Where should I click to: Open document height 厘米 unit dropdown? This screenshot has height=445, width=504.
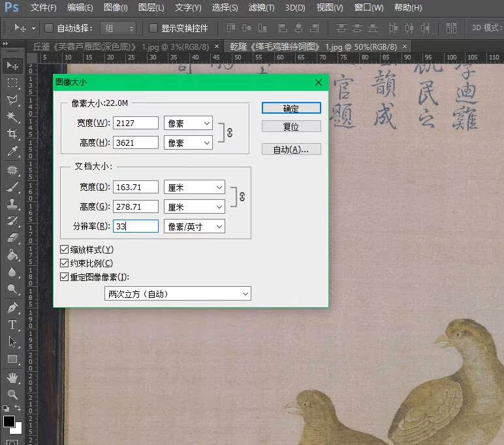(x=195, y=207)
